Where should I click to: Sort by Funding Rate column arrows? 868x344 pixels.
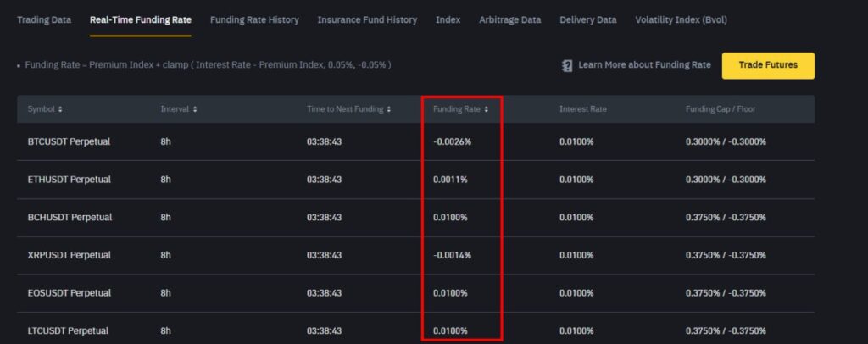pyautogui.click(x=486, y=109)
